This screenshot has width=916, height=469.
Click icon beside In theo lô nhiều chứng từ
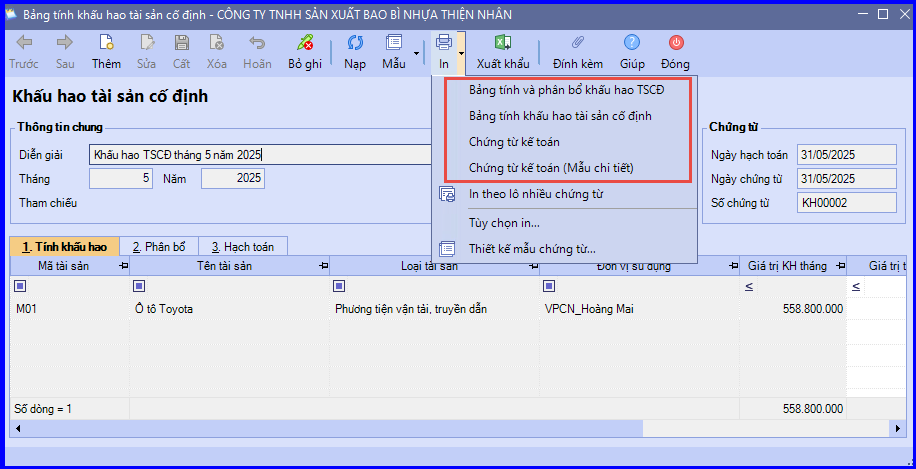coord(447,194)
